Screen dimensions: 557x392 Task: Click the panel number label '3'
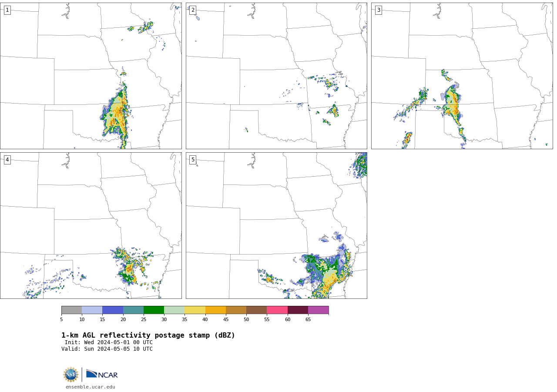(x=378, y=10)
